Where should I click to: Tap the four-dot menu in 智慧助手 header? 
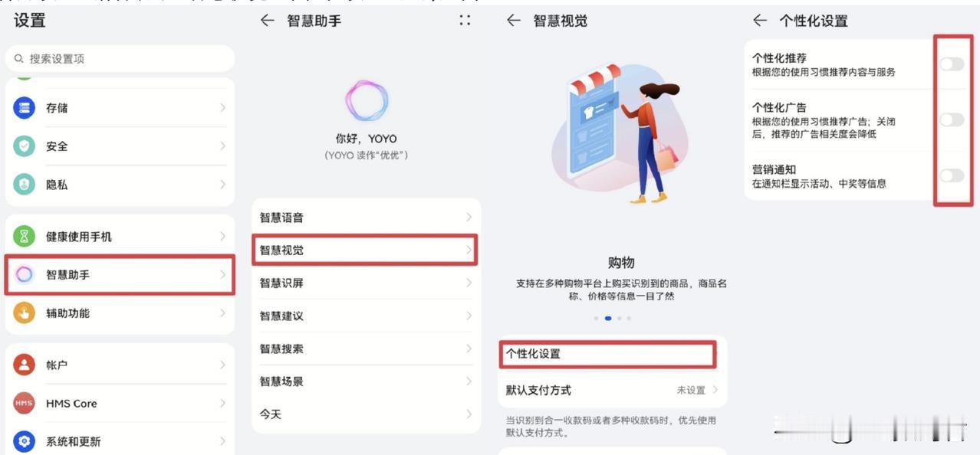click(x=465, y=21)
